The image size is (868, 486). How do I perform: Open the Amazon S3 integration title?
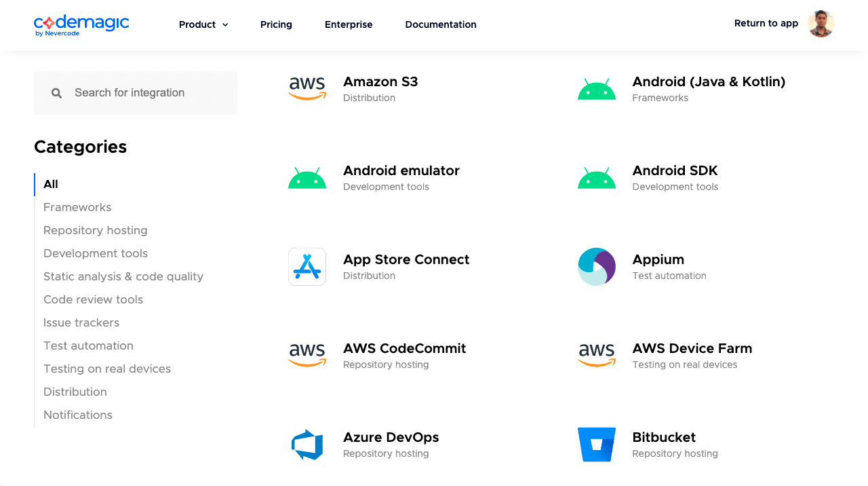(x=380, y=81)
